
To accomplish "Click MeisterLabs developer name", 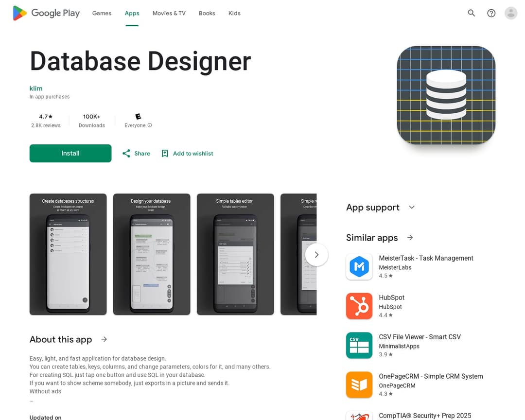I will pos(395,267).
